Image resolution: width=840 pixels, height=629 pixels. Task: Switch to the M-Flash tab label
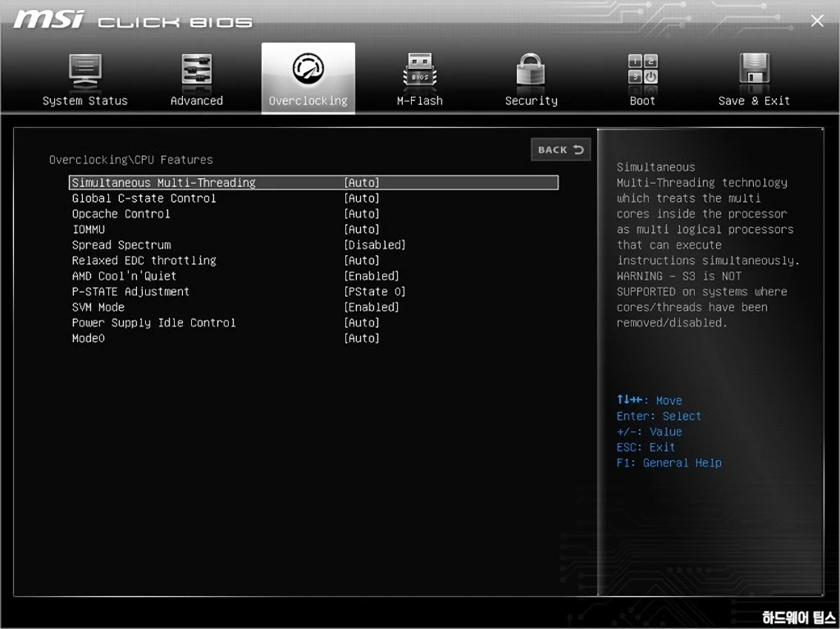(419, 101)
